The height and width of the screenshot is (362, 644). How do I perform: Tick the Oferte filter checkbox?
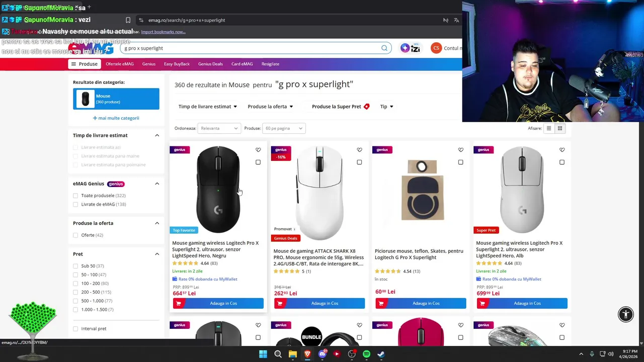coord(75,235)
